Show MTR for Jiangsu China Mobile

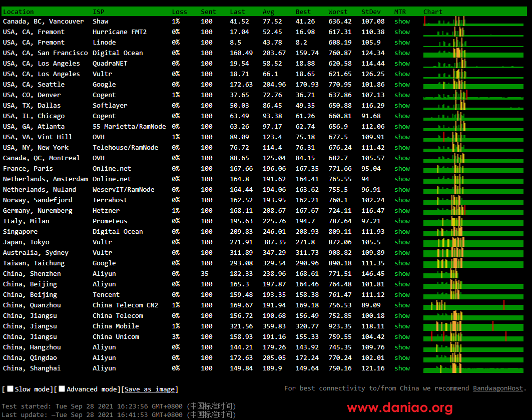coord(402,326)
